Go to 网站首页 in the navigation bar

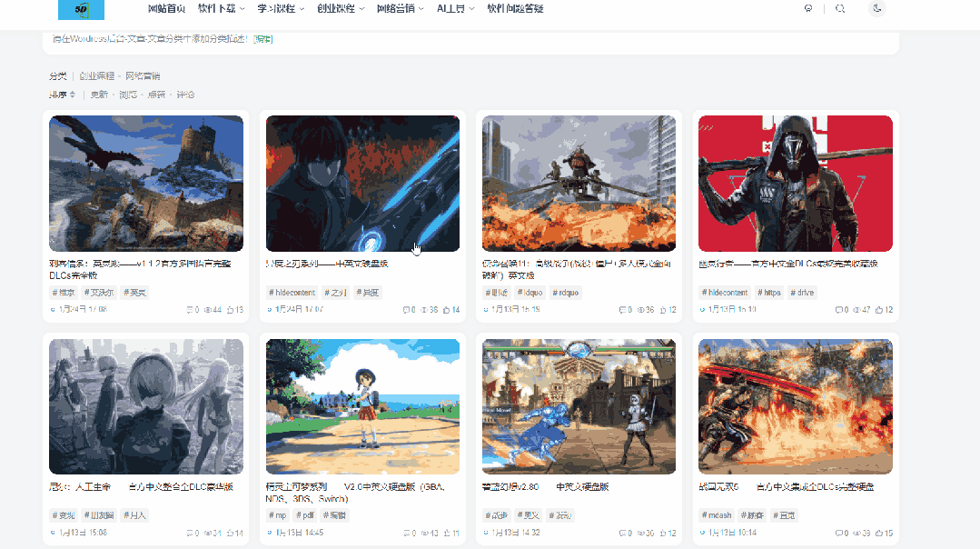pos(166,9)
